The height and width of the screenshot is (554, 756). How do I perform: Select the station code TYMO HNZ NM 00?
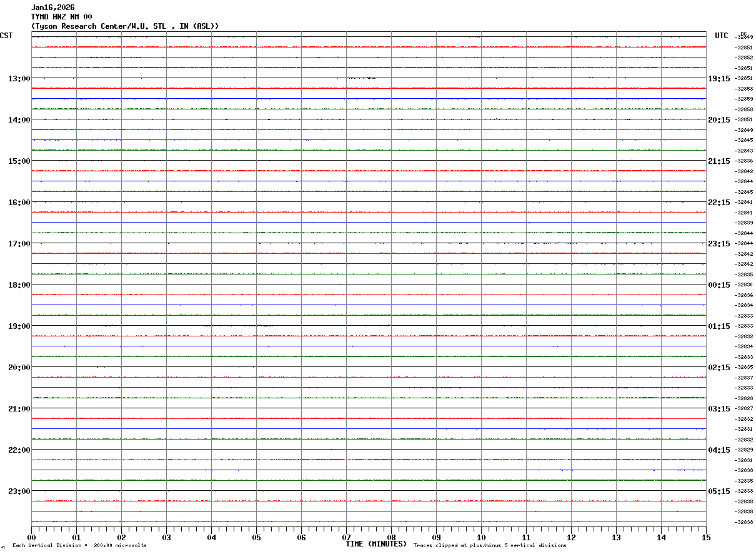pyautogui.click(x=62, y=17)
